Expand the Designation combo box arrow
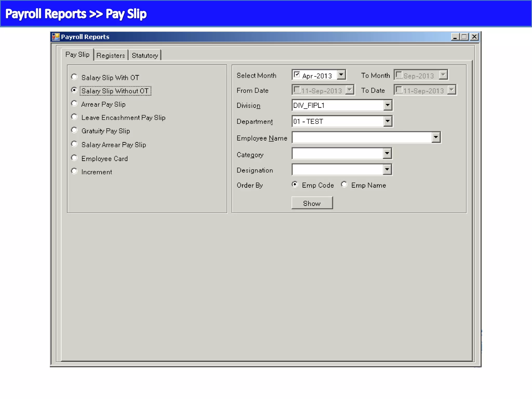This screenshot has width=532, height=399. point(387,170)
